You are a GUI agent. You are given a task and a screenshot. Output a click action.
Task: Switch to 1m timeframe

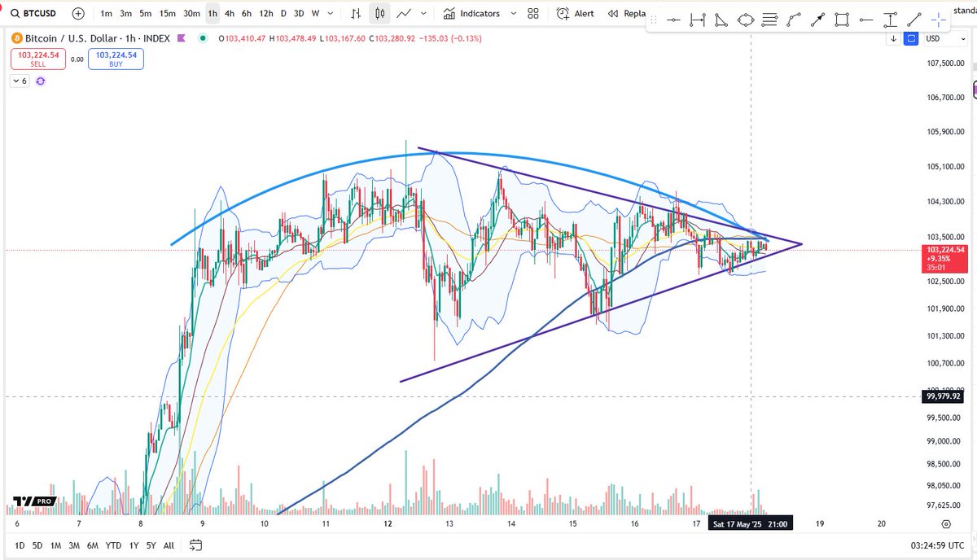click(x=107, y=14)
